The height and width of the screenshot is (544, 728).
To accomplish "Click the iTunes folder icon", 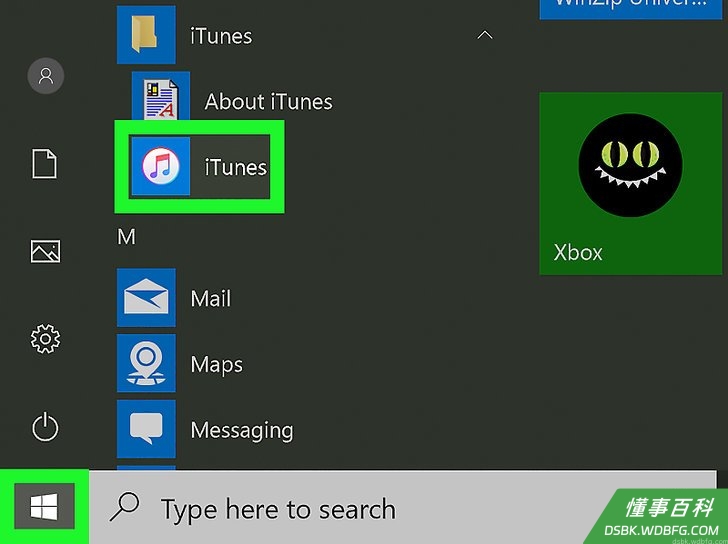I will [x=146, y=35].
